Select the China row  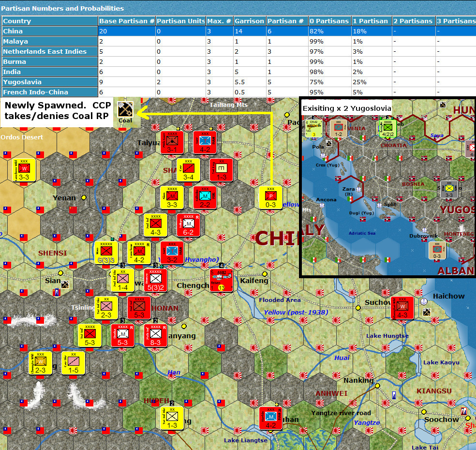[238, 31]
